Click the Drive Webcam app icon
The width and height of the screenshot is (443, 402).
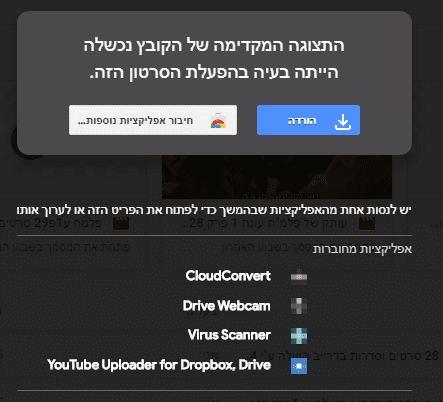(x=299, y=306)
